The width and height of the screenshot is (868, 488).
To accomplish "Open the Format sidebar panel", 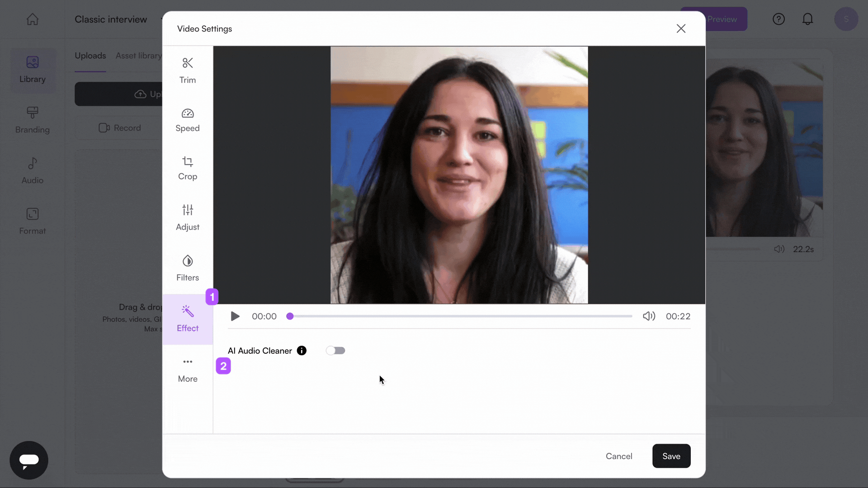I will click(x=33, y=221).
